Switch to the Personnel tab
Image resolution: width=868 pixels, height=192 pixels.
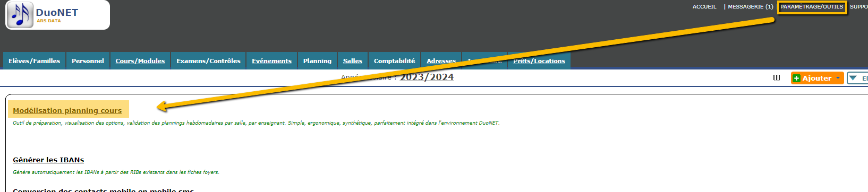tap(88, 61)
